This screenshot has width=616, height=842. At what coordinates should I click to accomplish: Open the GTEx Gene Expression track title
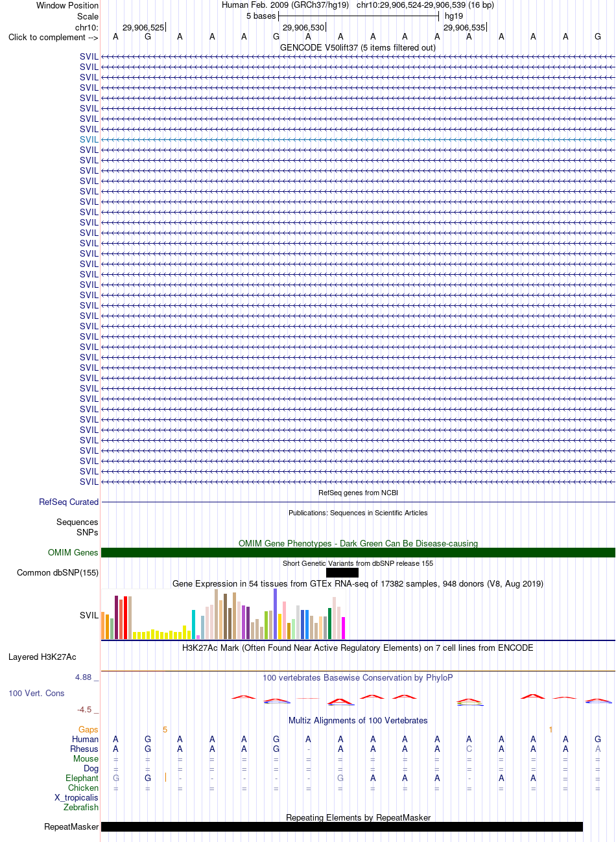[x=358, y=583]
